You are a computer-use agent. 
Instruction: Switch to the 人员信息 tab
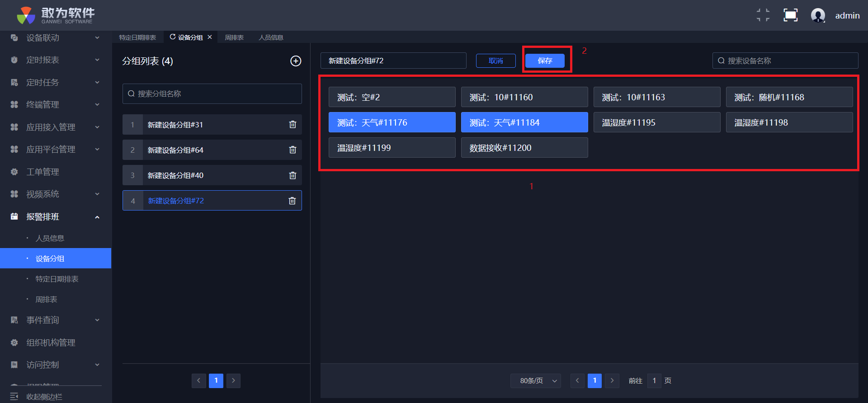click(271, 37)
